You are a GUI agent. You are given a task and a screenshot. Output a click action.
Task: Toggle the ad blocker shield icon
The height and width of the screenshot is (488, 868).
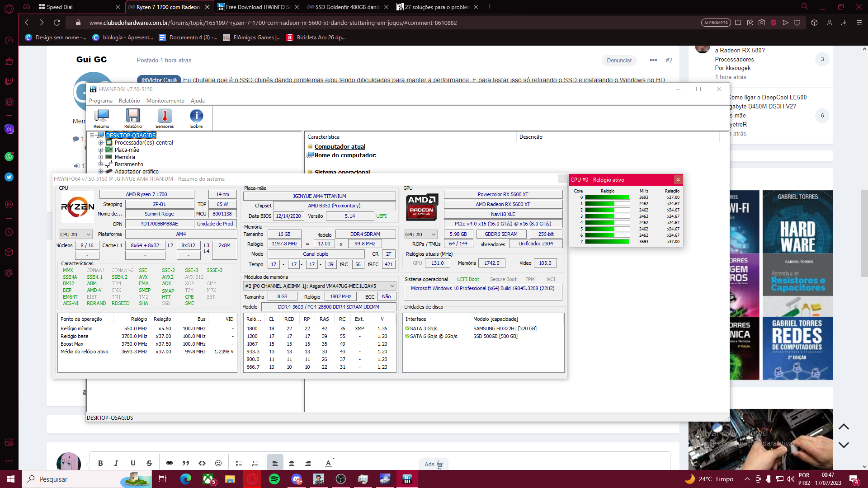pyautogui.click(x=774, y=23)
